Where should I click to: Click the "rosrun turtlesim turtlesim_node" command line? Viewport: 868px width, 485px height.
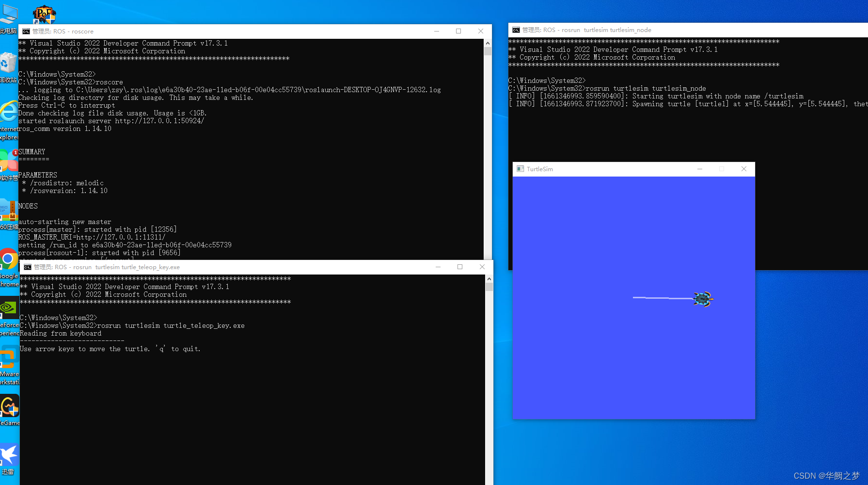pyautogui.click(x=607, y=88)
